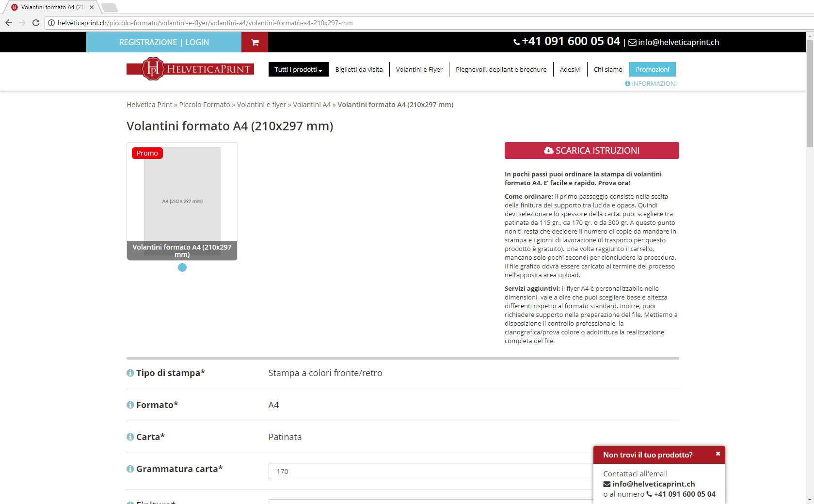Open a new browser tab

click(x=110, y=7)
